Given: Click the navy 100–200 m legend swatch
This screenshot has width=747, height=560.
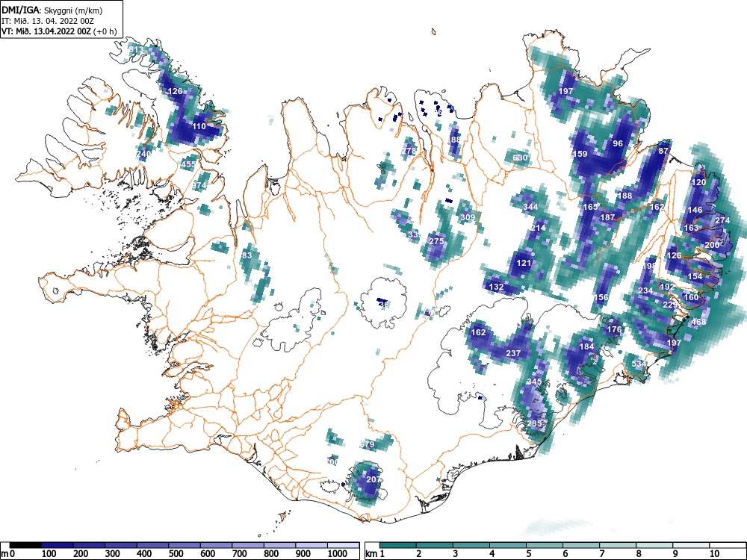Looking at the screenshot, I should 58,545.
